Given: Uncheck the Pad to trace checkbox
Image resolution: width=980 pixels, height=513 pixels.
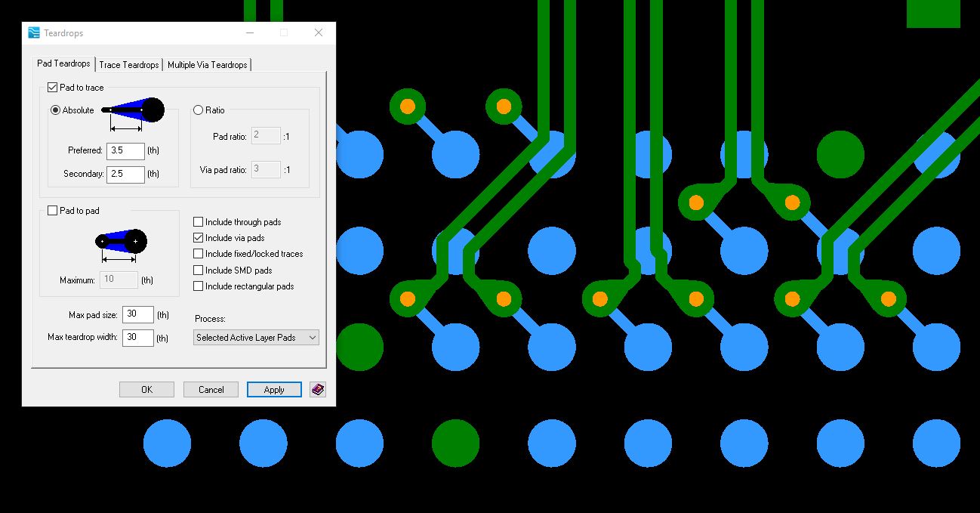Looking at the screenshot, I should [53, 88].
